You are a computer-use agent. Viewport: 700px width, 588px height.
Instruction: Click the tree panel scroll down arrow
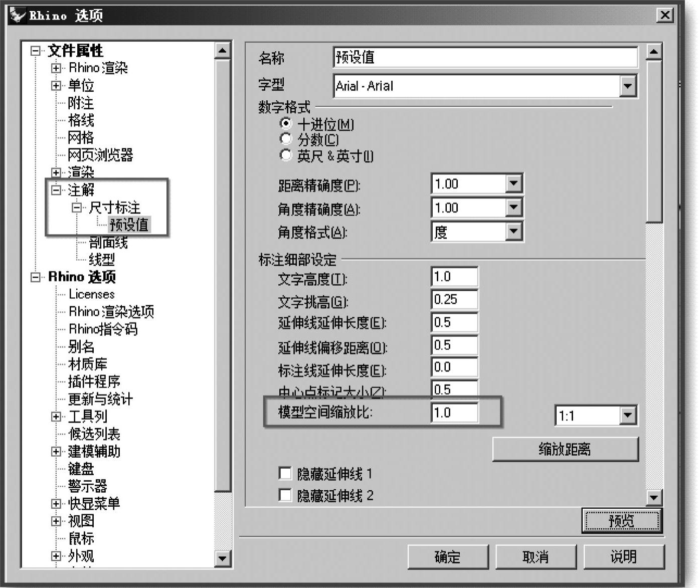tap(223, 558)
